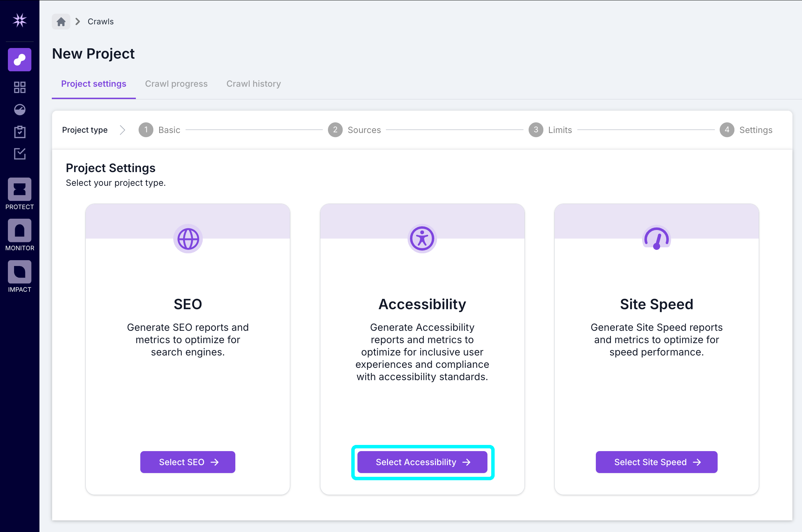Screen dimensions: 802x532
Task: Switch to Crawl history tab
Action: 253,84
